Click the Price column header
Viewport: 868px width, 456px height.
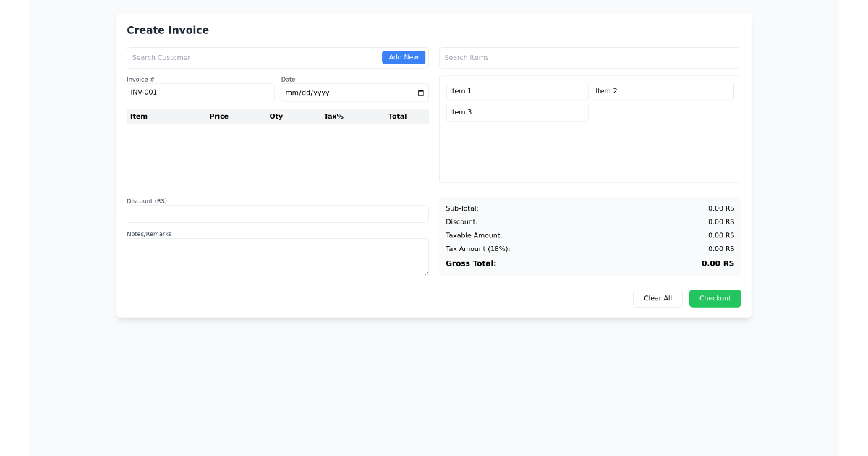click(218, 117)
